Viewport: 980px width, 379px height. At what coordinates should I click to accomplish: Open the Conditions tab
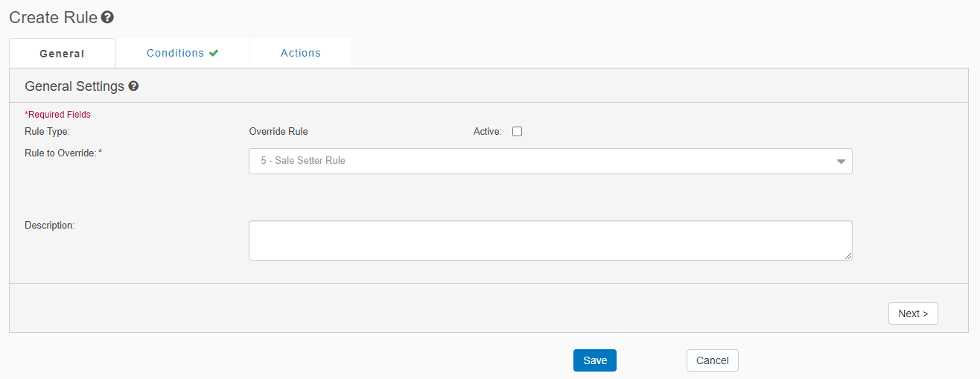(x=176, y=54)
